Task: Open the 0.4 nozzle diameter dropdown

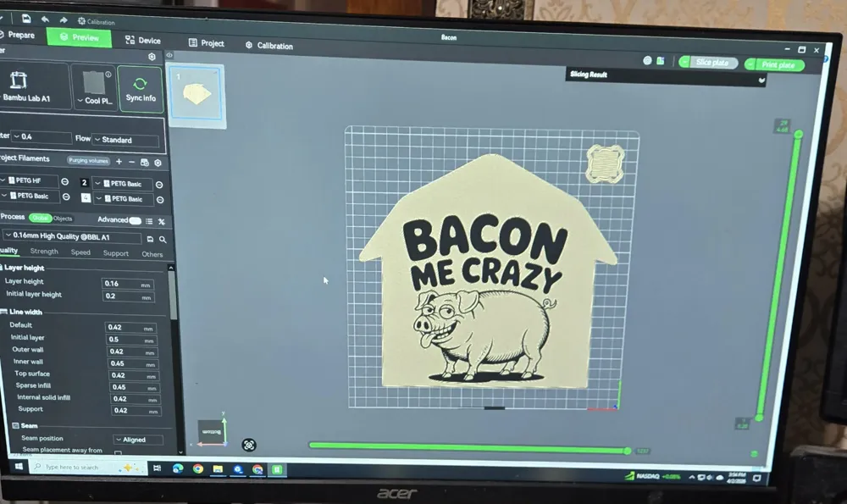Action: [41, 136]
